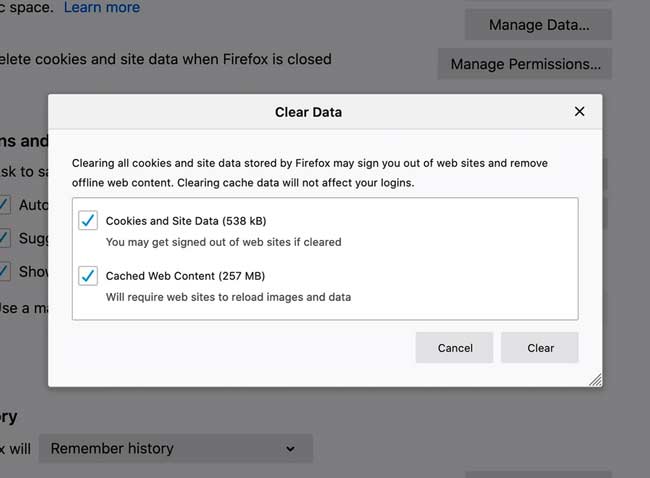Open the Learn more link

(x=102, y=8)
